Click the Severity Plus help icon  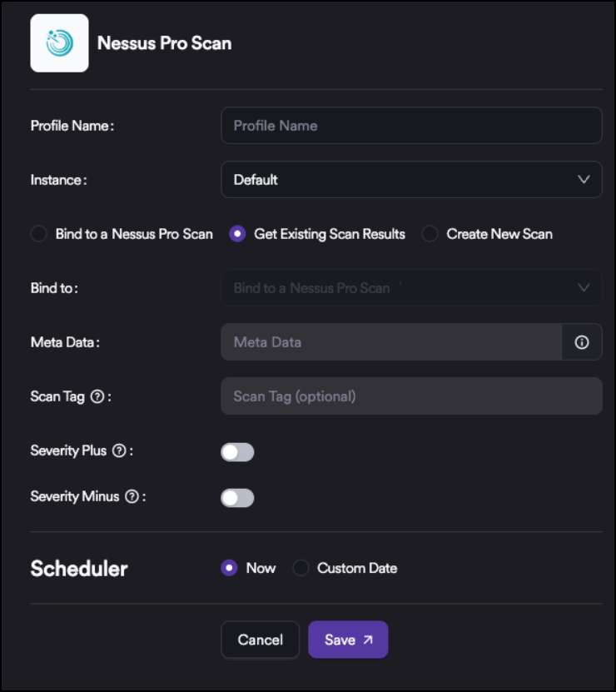click(119, 451)
